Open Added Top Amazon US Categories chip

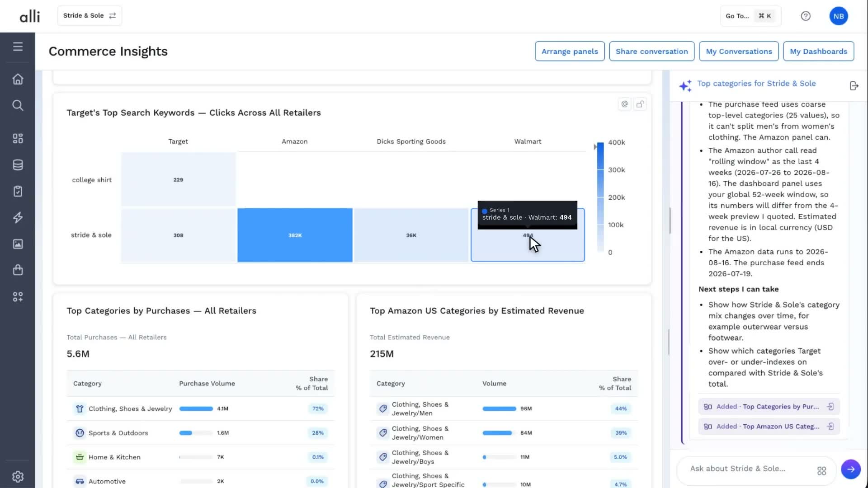point(769,427)
